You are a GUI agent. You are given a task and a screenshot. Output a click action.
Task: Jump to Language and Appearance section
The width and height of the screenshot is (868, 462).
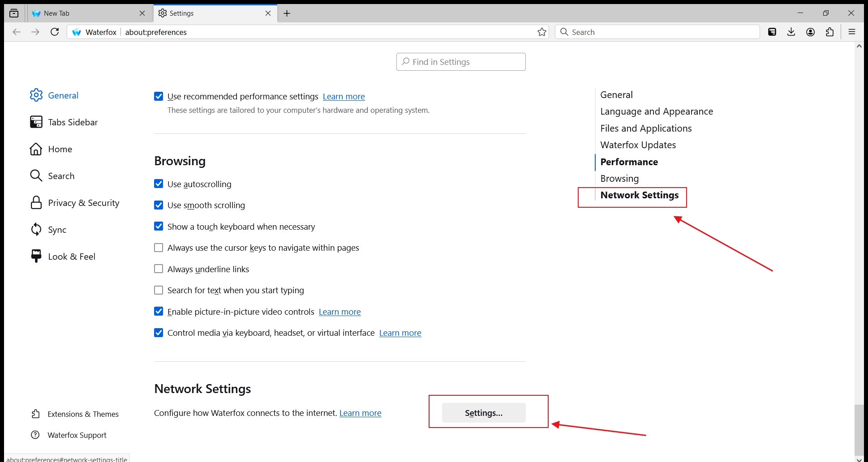click(x=656, y=111)
